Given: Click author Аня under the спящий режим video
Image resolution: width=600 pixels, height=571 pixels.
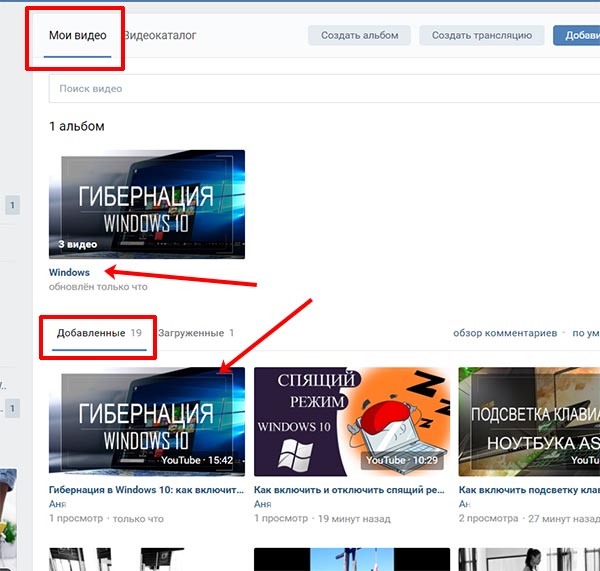Looking at the screenshot, I should [x=262, y=504].
